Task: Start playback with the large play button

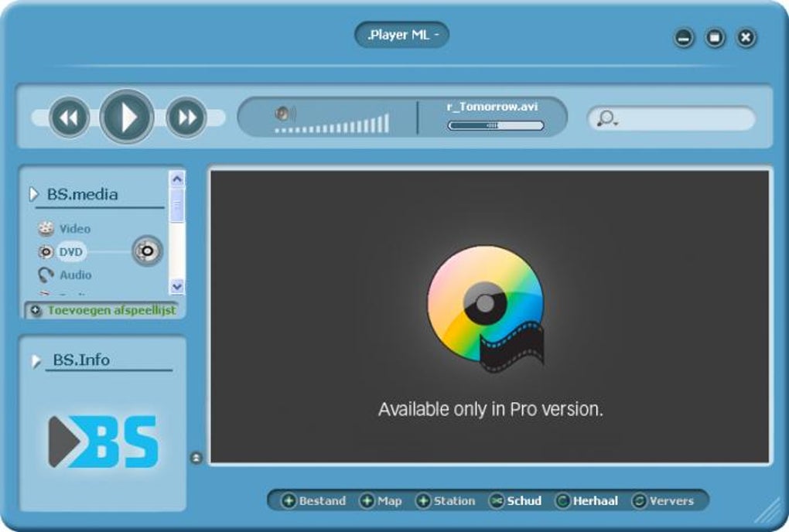Action: coord(127,117)
